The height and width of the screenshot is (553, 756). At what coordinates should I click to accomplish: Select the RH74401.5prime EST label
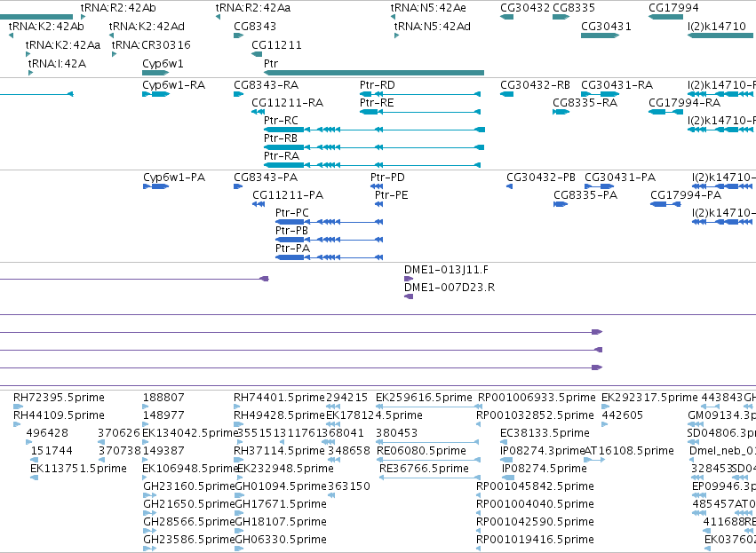click(x=279, y=398)
